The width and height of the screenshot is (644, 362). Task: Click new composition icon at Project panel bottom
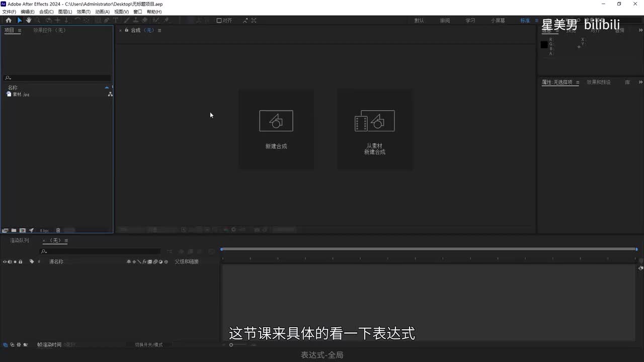coord(23,230)
